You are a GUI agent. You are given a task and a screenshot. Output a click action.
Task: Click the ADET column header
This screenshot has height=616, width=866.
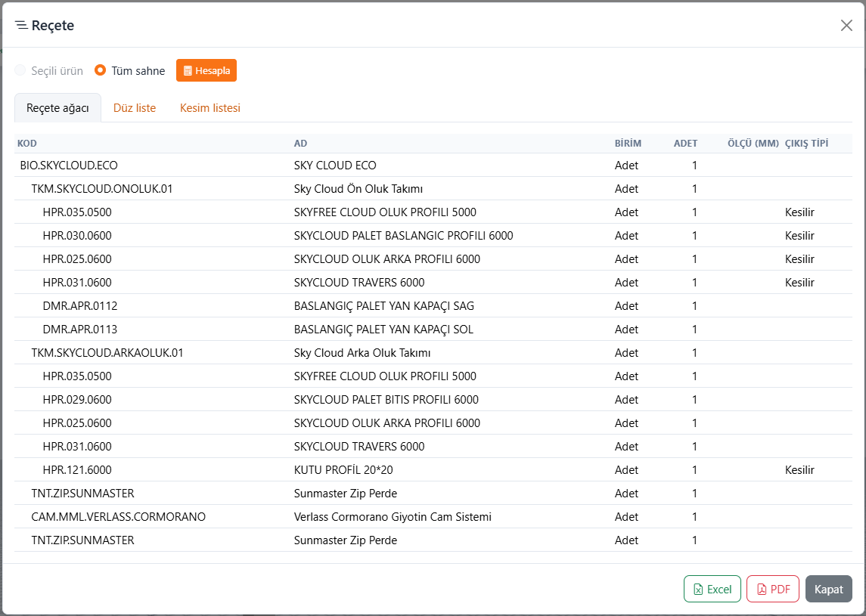tap(685, 144)
